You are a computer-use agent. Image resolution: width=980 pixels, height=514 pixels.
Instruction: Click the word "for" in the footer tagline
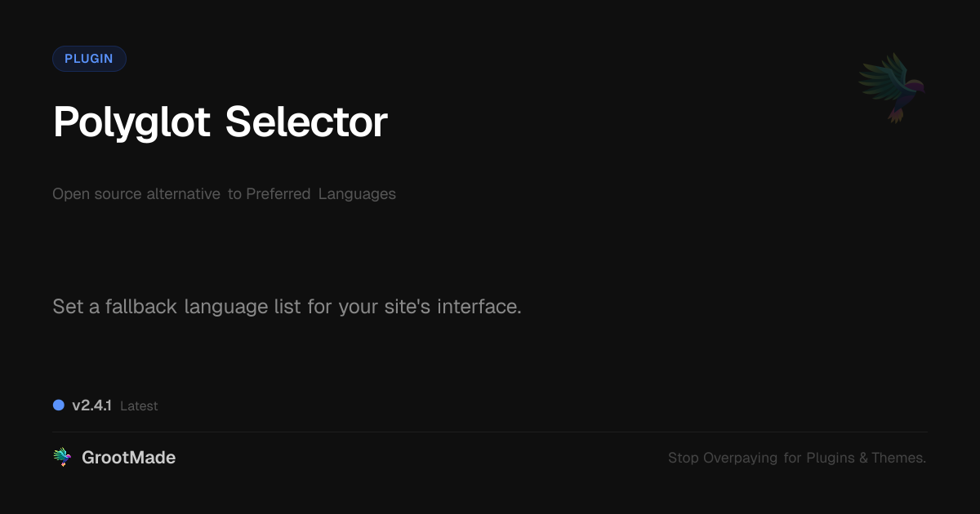click(793, 459)
